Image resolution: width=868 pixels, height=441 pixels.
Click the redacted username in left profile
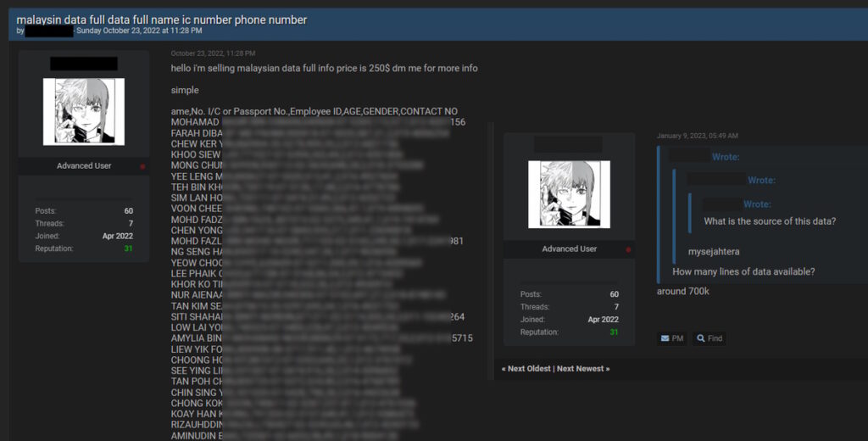pyautogui.click(x=84, y=63)
